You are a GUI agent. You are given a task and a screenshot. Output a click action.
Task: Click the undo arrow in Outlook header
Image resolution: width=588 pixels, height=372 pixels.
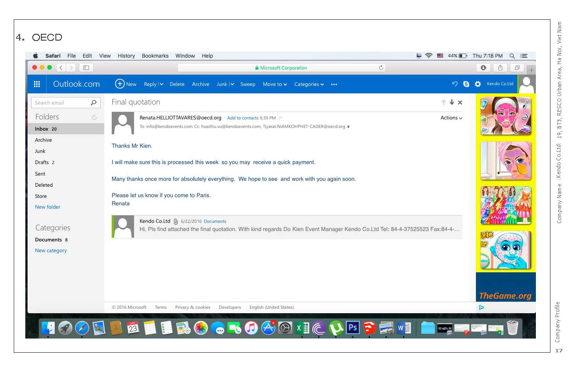455,84
